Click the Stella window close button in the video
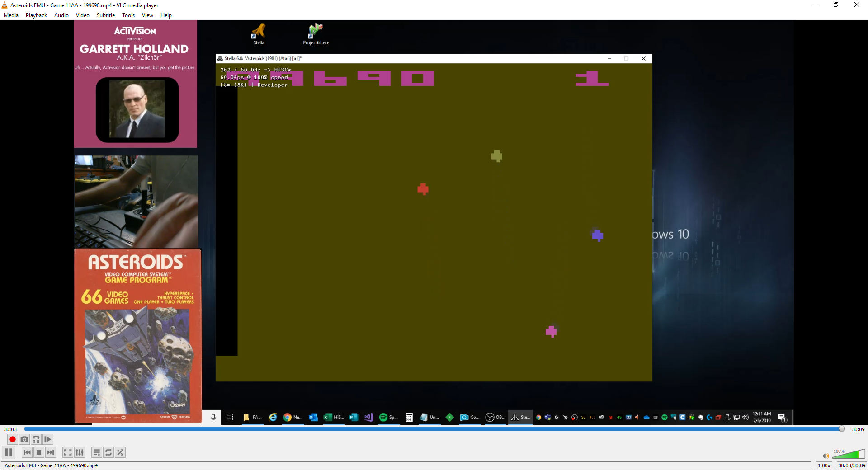The height and width of the screenshot is (470, 868). pyautogui.click(x=643, y=58)
